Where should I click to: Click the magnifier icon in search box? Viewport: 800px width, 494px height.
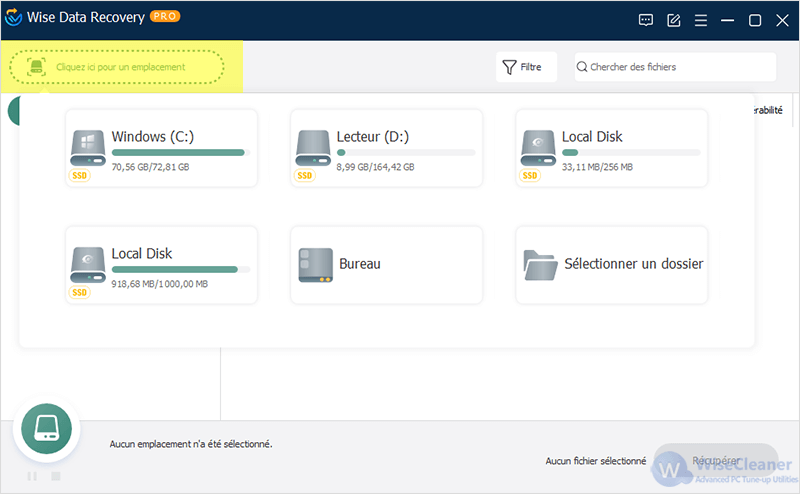pyautogui.click(x=582, y=67)
